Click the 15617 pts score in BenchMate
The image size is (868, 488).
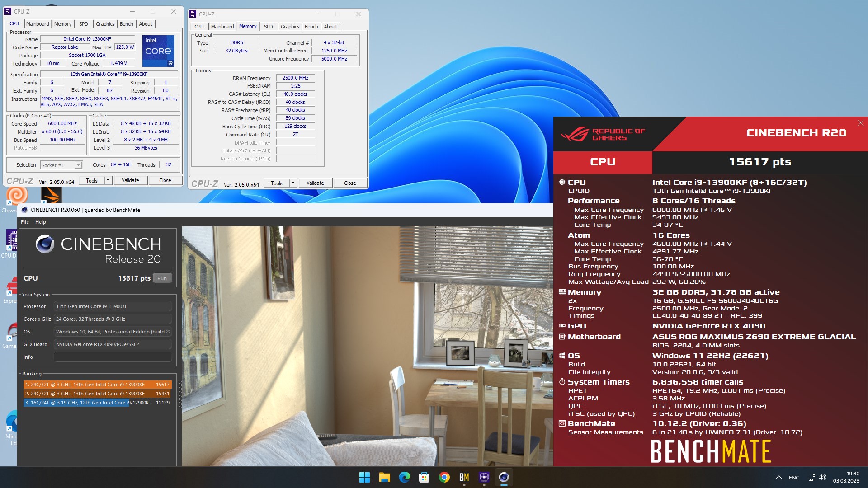tap(760, 162)
